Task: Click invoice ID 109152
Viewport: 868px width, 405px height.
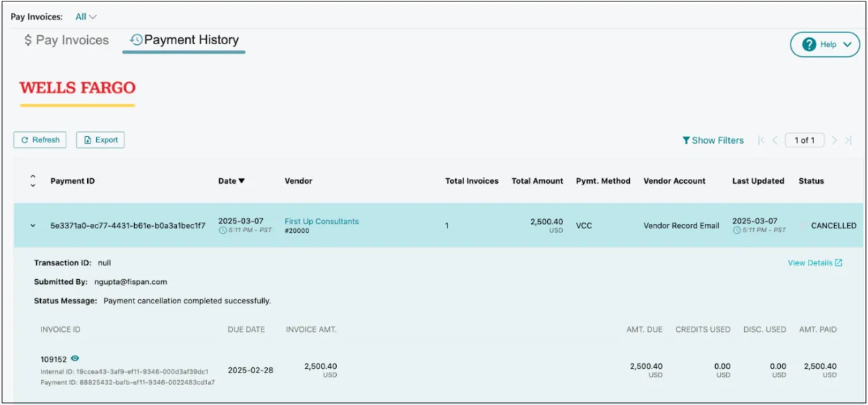Action: click(53, 359)
